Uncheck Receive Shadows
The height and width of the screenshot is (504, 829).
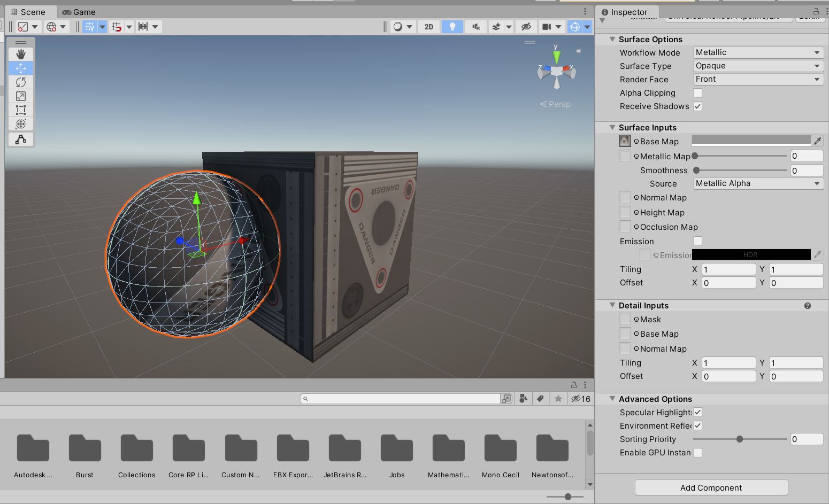[697, 106]
